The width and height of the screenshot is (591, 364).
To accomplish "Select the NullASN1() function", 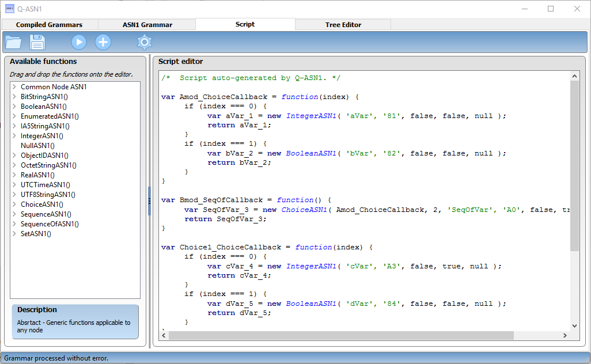I will (37, 145).
